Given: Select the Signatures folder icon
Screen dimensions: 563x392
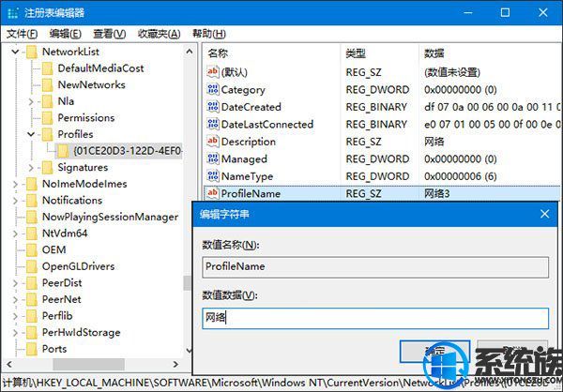Looking at the screenshot, I should pos(48,167).
